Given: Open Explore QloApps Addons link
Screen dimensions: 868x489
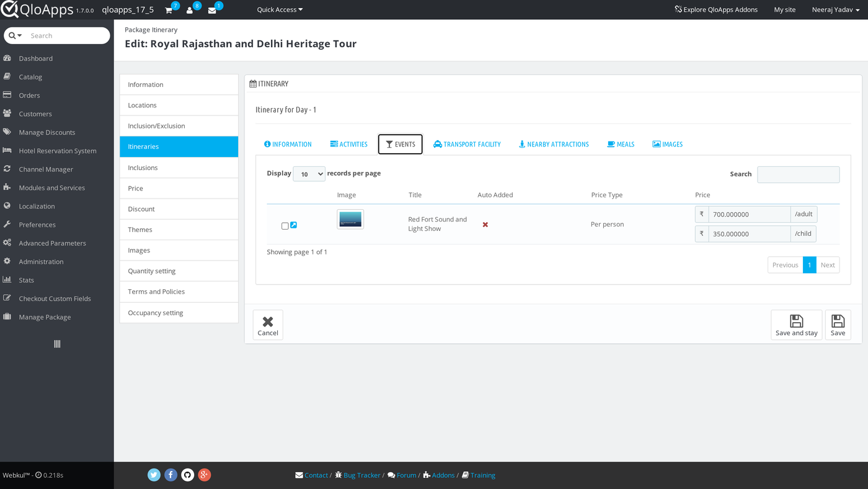Looking at the screenshot, I should point(716,10).
